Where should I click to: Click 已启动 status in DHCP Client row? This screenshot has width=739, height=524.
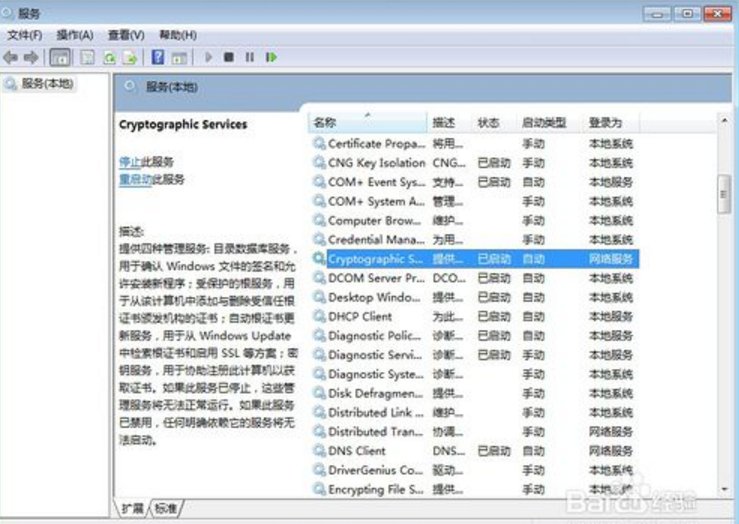pos(494,316)
